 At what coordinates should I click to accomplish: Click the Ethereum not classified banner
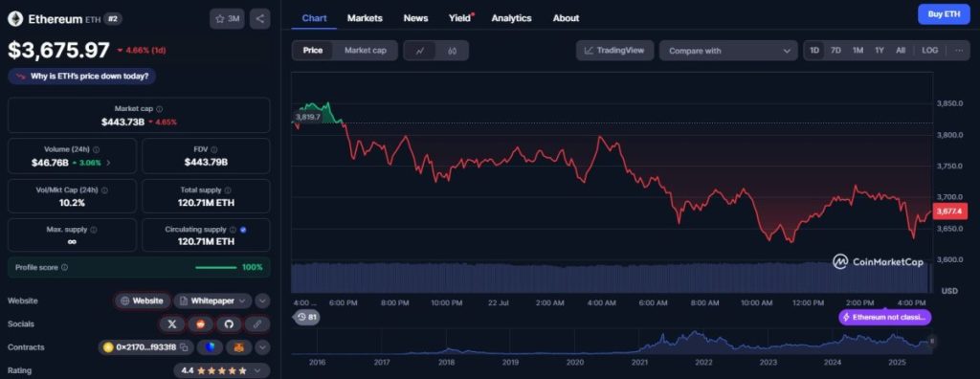point(885,318)
